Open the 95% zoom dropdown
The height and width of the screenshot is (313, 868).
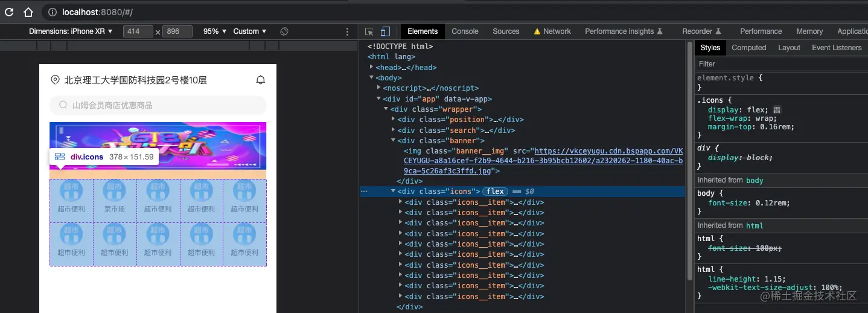pyautogui.click(x=215, y=31)
